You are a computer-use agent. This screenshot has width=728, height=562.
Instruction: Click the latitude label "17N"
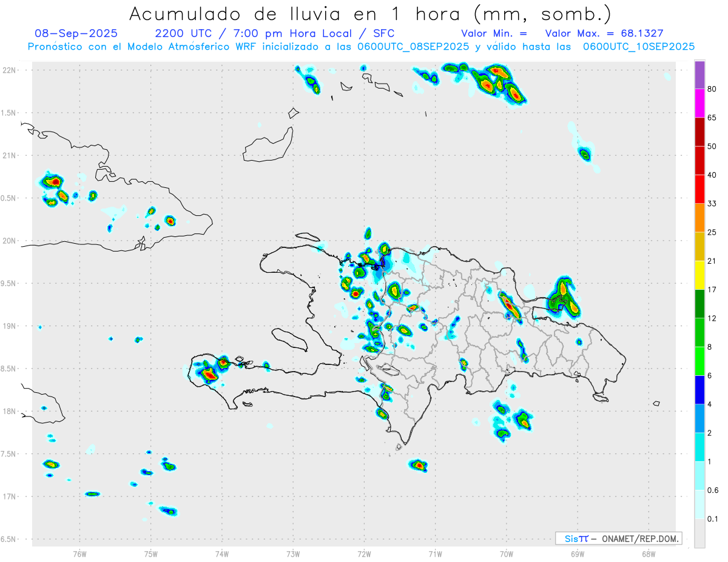(10, 497)
